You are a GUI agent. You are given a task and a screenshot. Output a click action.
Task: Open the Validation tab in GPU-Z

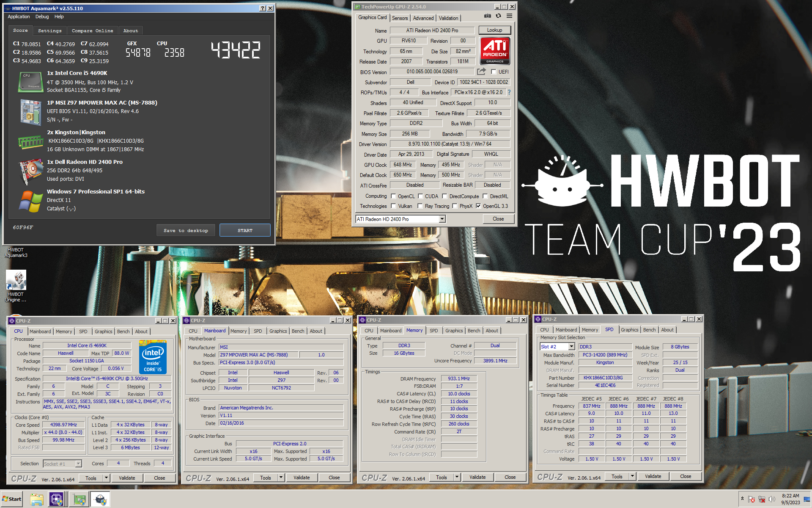[x=448, y=18]
